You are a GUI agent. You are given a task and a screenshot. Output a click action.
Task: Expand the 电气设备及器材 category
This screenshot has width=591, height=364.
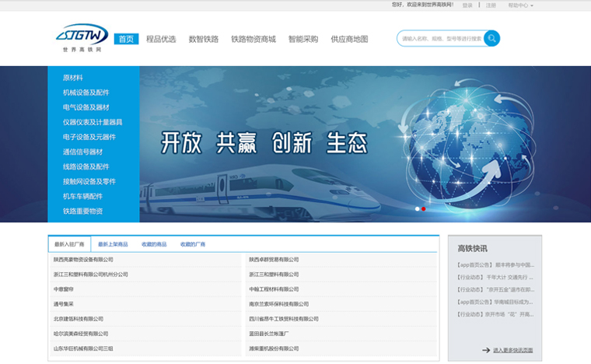point(86,107)
